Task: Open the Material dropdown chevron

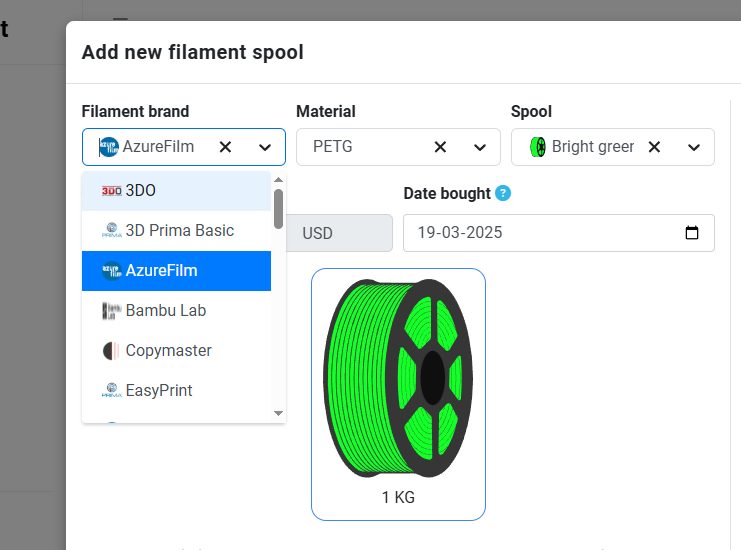Action: pos(480,147)
